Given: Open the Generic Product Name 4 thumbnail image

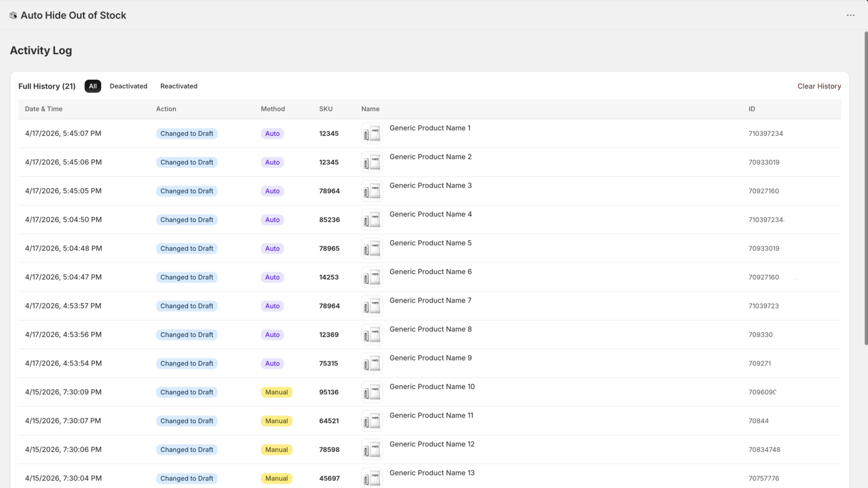Looking at the screenshot, I should (x=372, y=220).
